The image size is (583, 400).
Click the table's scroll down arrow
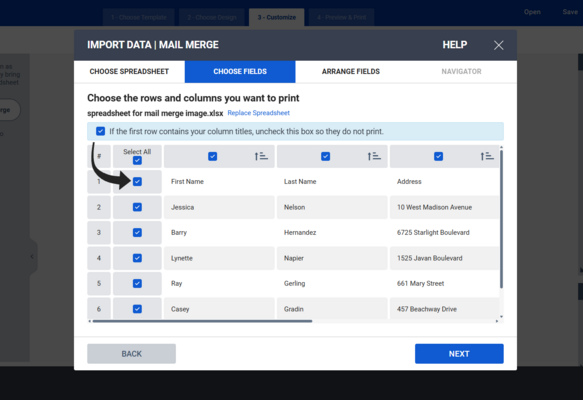(x=501, y=317)
